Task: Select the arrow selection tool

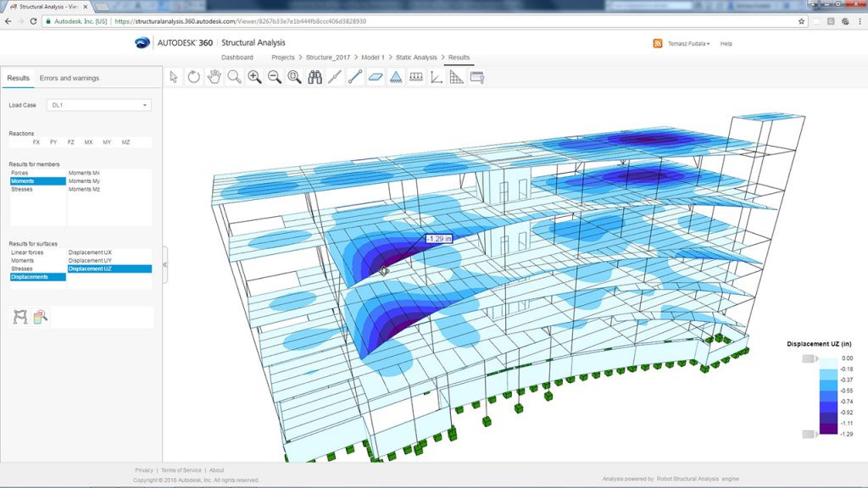Action: (172, 76)
